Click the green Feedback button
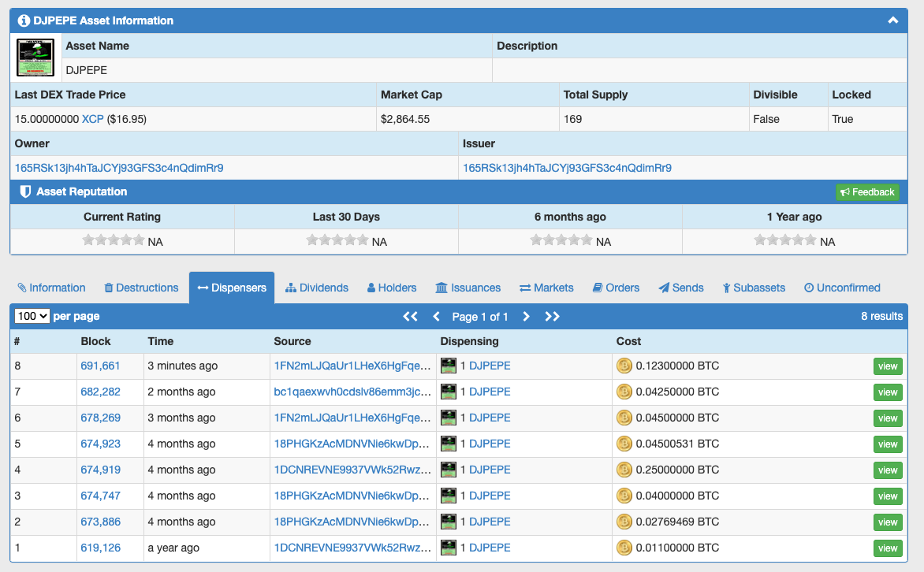This screenshot has width=924, height=572. [x=867, y=192]
